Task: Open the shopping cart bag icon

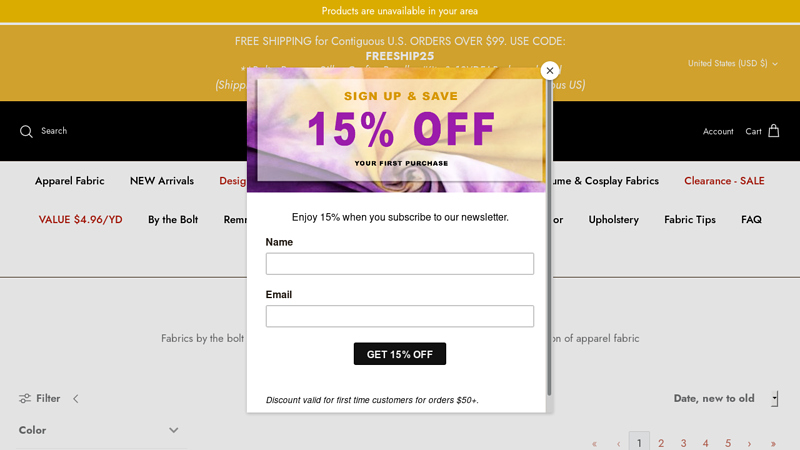Action: point(773,131)
